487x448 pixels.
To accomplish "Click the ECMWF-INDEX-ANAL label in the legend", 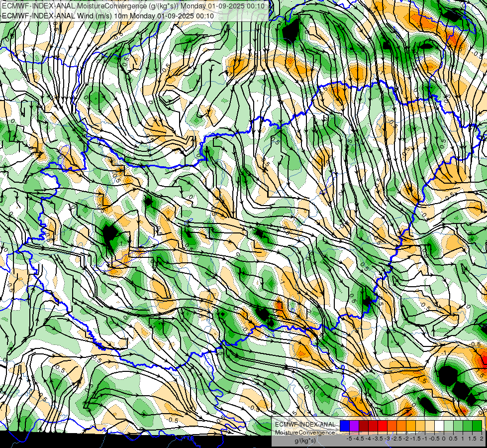I will [305, 425].
